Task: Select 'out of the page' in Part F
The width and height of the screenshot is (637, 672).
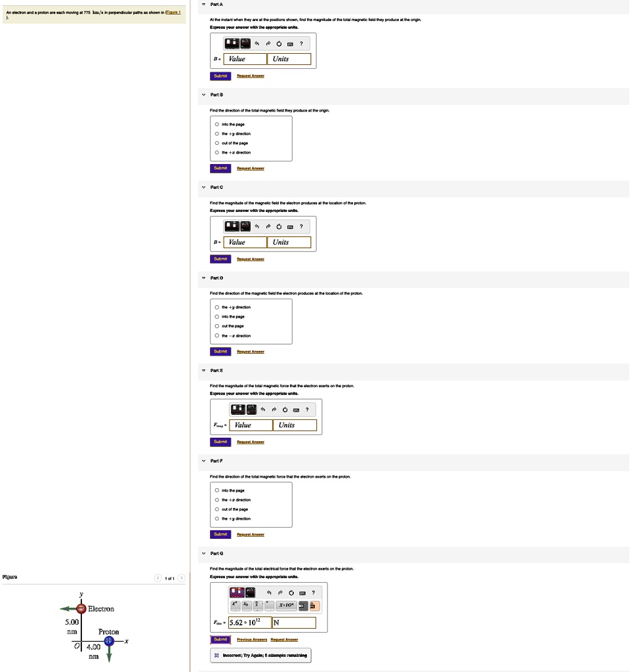Action: (217, 509)
